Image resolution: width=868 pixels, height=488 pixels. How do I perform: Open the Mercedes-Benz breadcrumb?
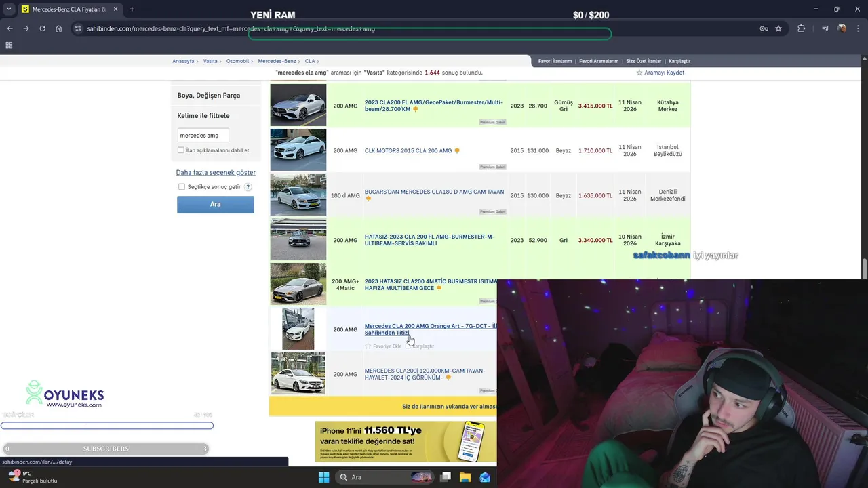click(277, 61)
